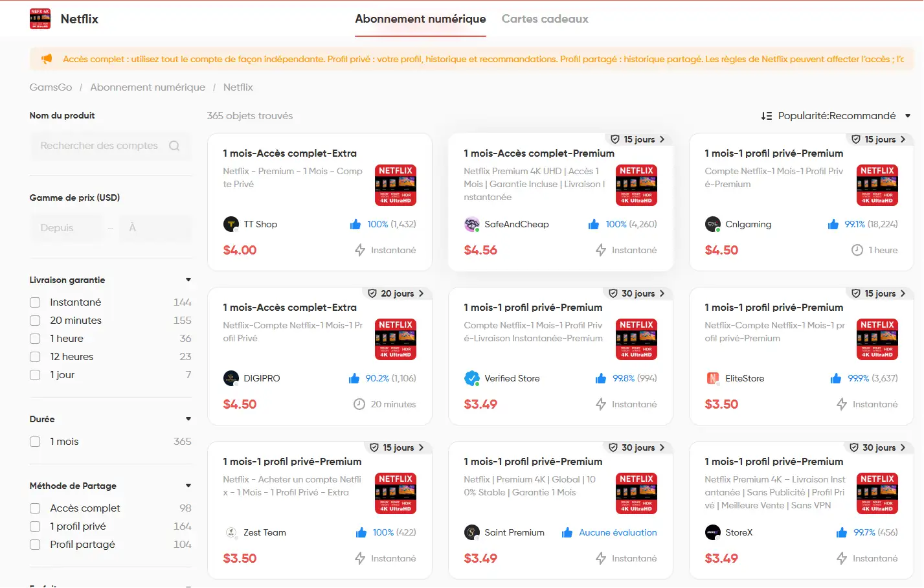Click thumbs-up icon on Cnlgaming listing

pos(833,224)
